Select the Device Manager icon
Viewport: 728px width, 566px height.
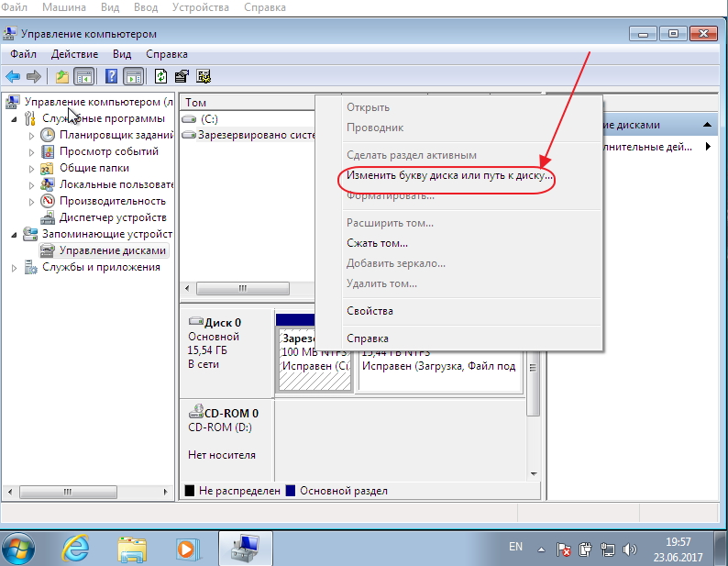point(48,217)
